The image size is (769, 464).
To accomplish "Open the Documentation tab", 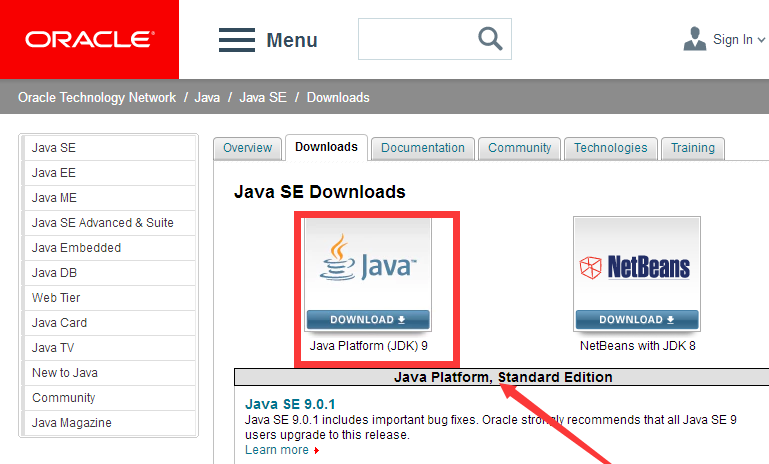I will point(423,148).
